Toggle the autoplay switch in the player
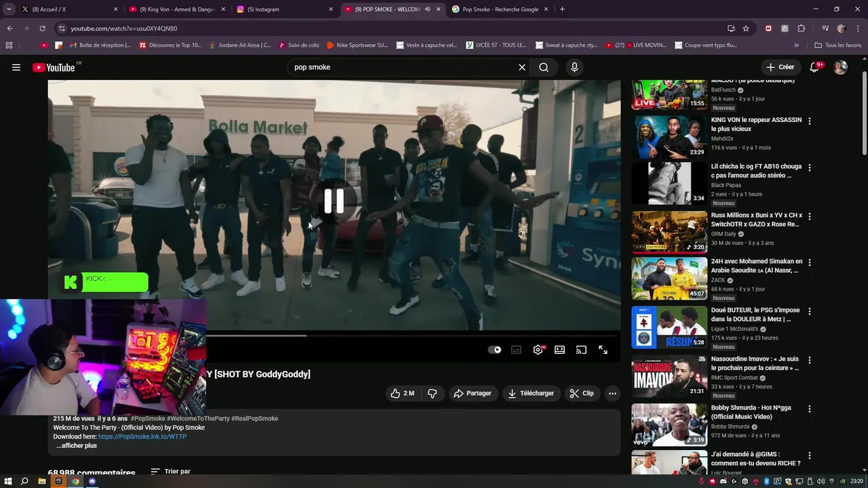This screenshot has width=868, height=488. [x=495, y=350]
